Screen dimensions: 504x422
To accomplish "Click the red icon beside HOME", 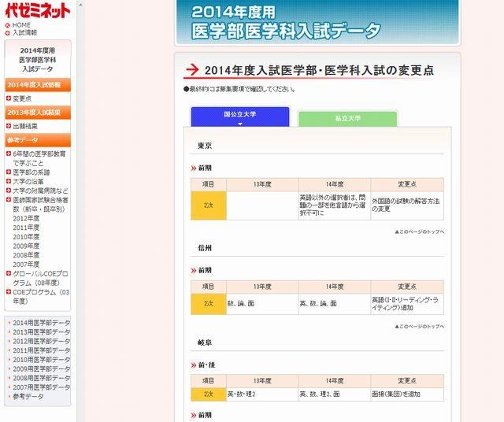I will [8, 25].
